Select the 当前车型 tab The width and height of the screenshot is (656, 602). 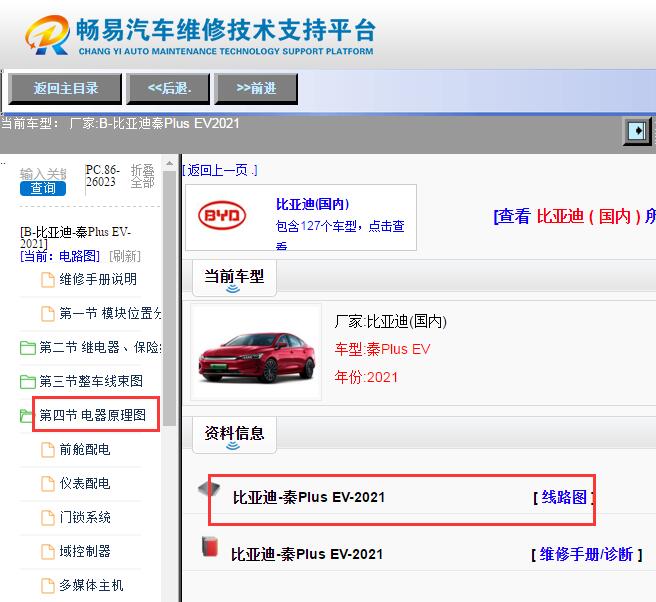point(234,277)
